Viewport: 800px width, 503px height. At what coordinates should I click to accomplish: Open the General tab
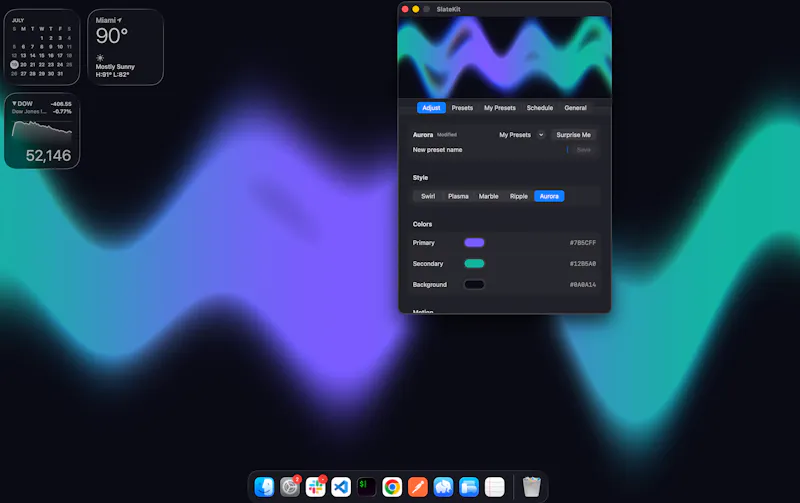coord(576,108)
